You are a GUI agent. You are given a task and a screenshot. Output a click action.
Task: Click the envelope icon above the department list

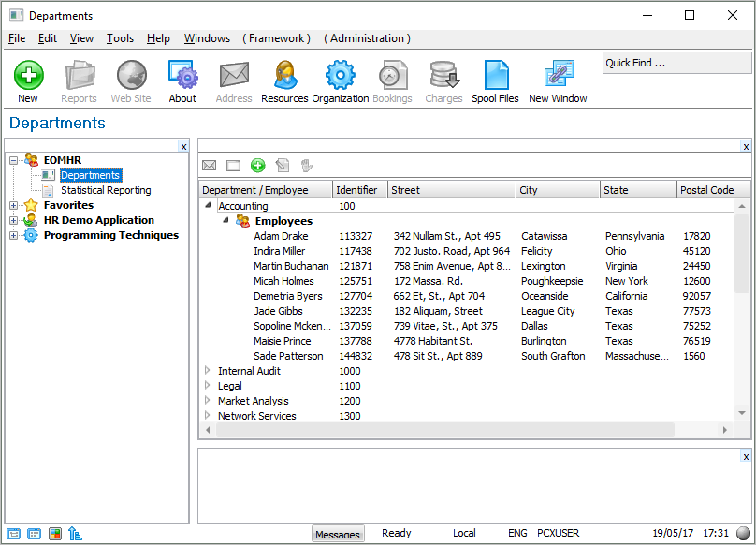210,165
